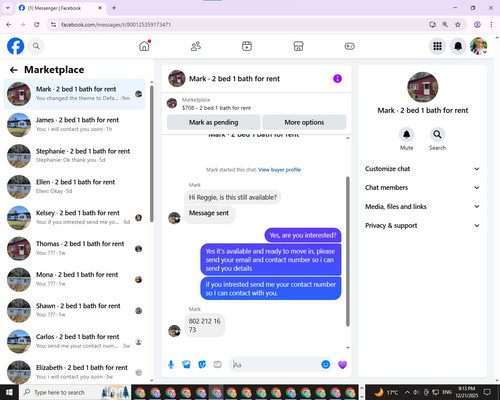The width and height of the screenshot is (500, 400).
Task: Open the Shawn conversation
Action: point(75,310)
